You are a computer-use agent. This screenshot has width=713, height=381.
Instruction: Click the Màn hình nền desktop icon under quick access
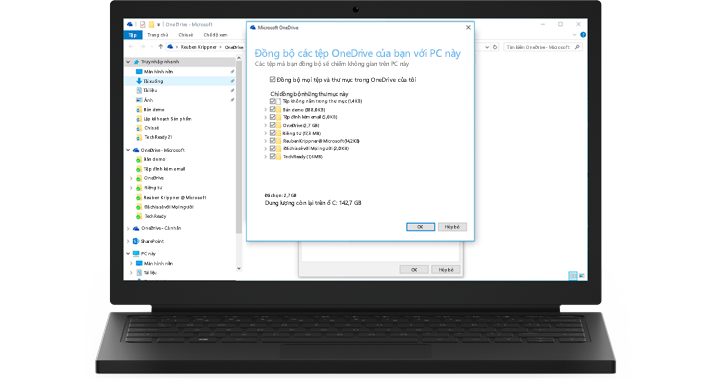pyautogui.click(x=139, y=72)
